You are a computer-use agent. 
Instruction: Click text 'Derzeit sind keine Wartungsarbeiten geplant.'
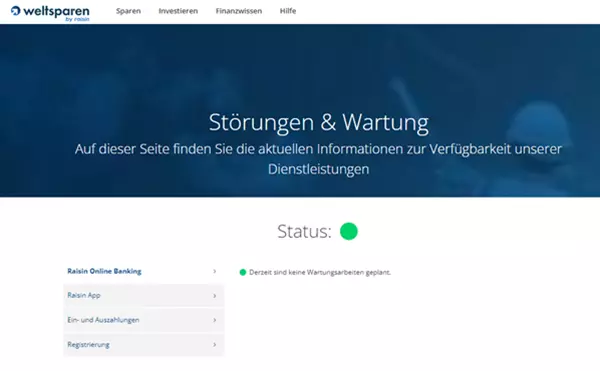[x=320, y=272]
